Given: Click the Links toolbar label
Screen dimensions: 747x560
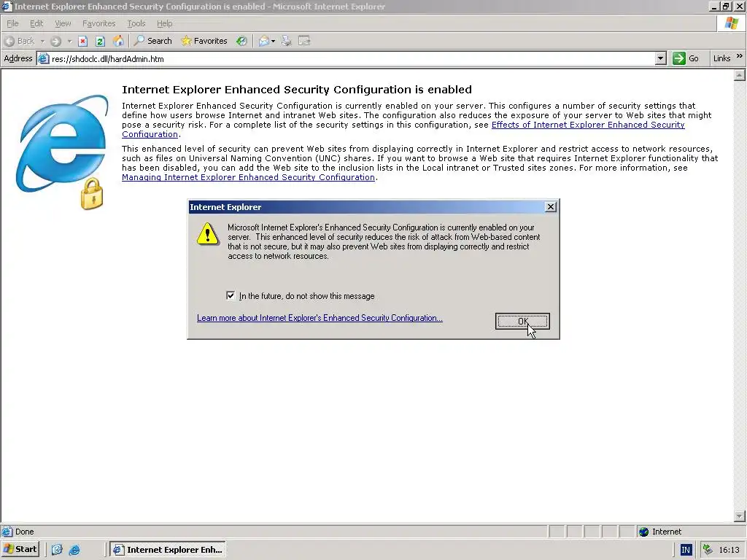Looking at the screenshot, I should tap(721, 58).
